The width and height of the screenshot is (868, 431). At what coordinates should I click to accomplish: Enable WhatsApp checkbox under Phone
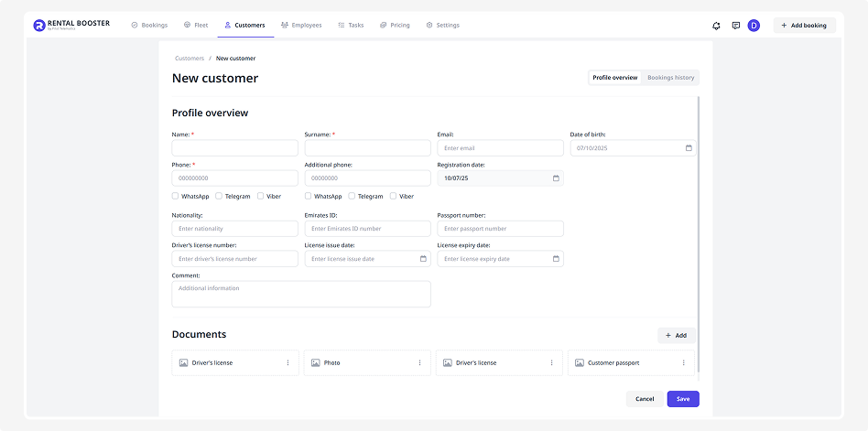[x=176, y=196]
